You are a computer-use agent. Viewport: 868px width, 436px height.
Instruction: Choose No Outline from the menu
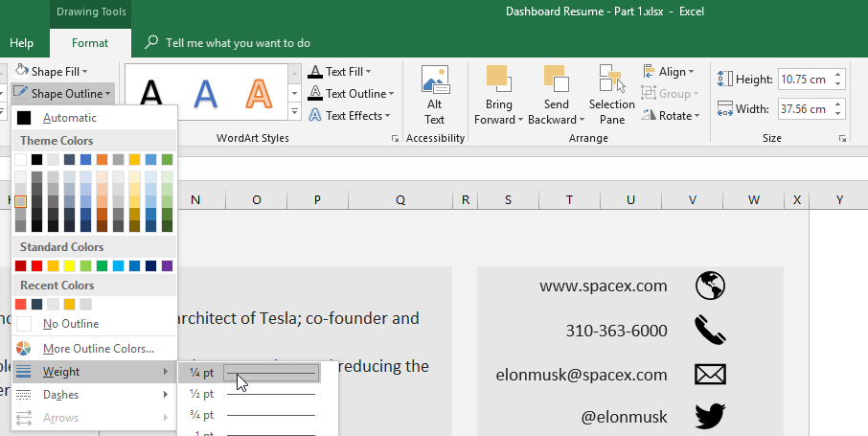pyautogui.click(x=94, y=324)
